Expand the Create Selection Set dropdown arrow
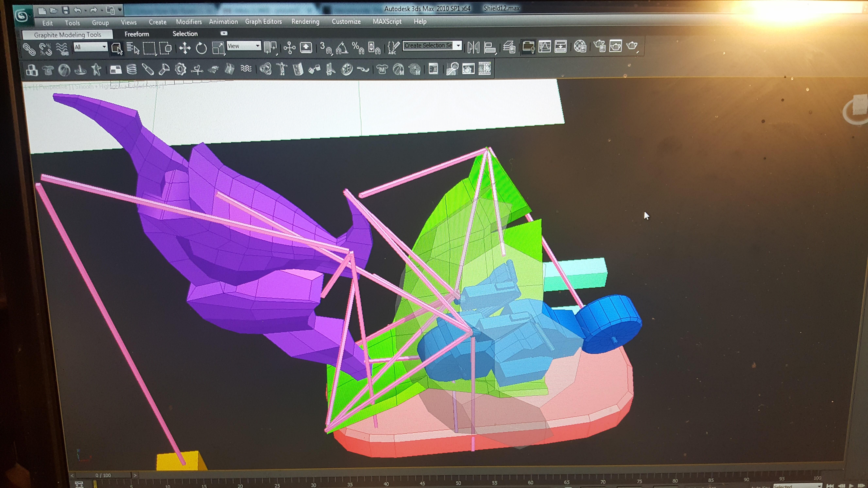Image resolution: width=868 pixels, height=488 pixels. [x=458, y=45]
